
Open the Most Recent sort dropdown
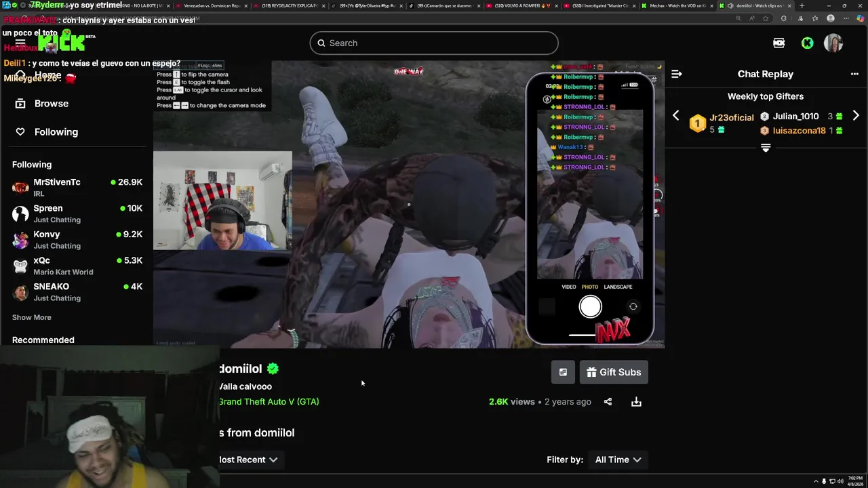tap(248, 460)
